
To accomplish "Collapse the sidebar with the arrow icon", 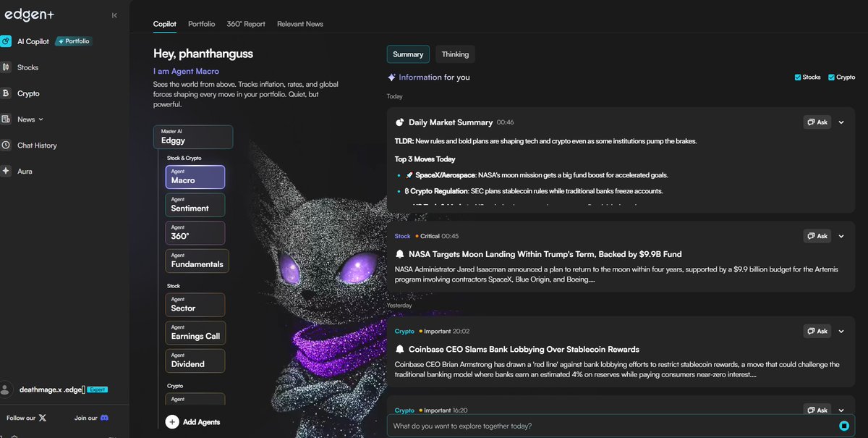I will click(x=114, y=15).
